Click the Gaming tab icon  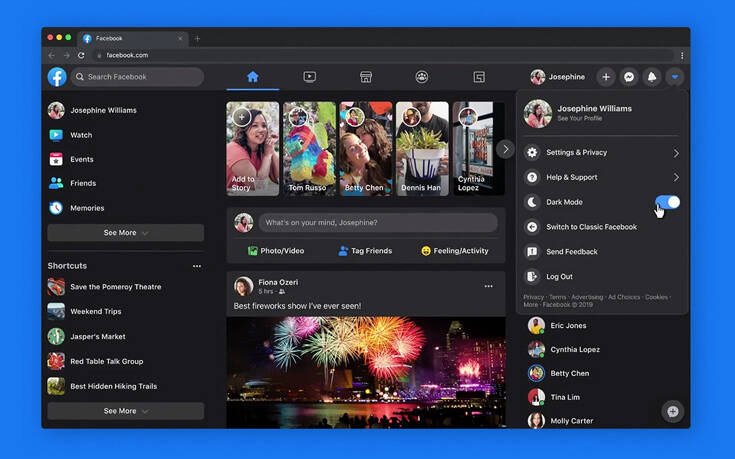tap(479, 77)
